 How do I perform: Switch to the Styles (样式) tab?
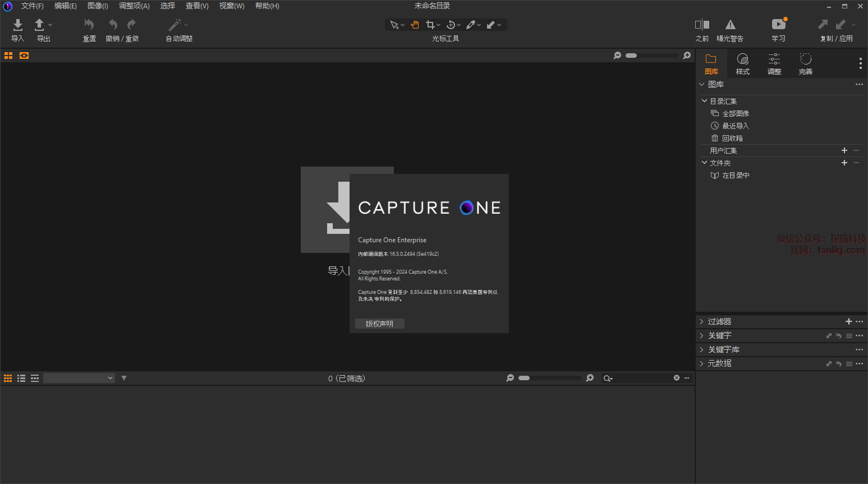(742, 64)
